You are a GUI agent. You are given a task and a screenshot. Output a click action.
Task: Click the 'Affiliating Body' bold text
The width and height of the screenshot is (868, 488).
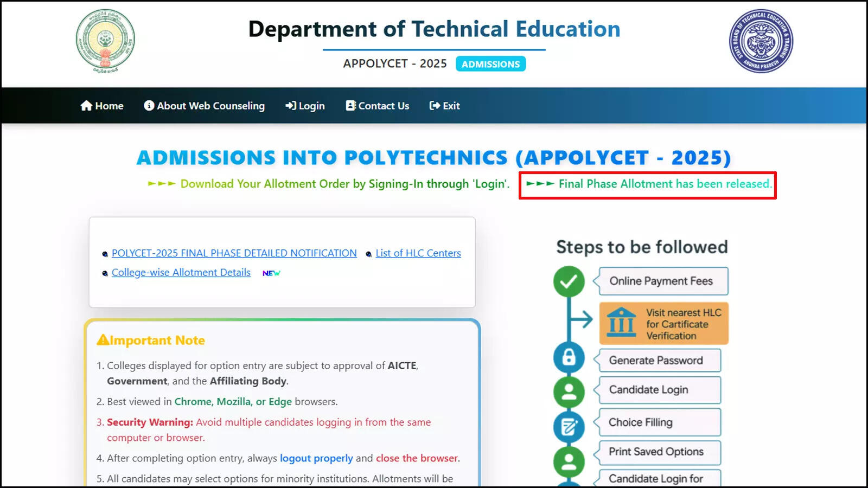[x=248, y=381]
